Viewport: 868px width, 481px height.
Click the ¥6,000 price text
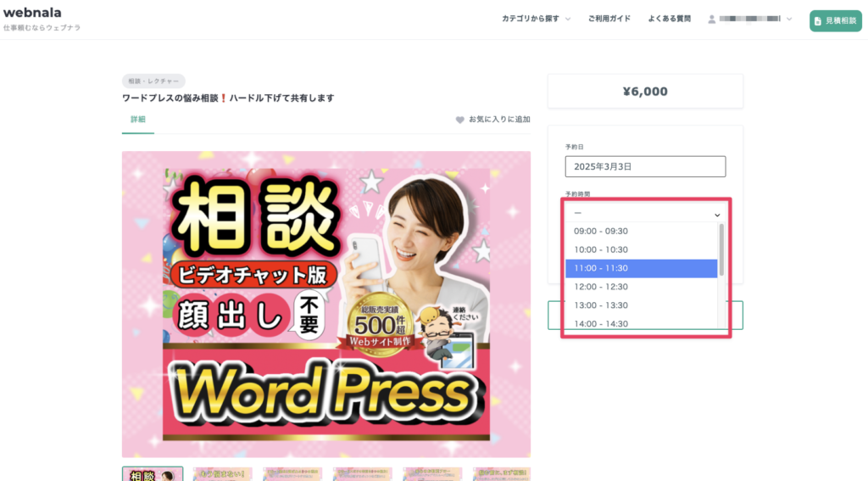pyautogui.click(x=645, y=92)
